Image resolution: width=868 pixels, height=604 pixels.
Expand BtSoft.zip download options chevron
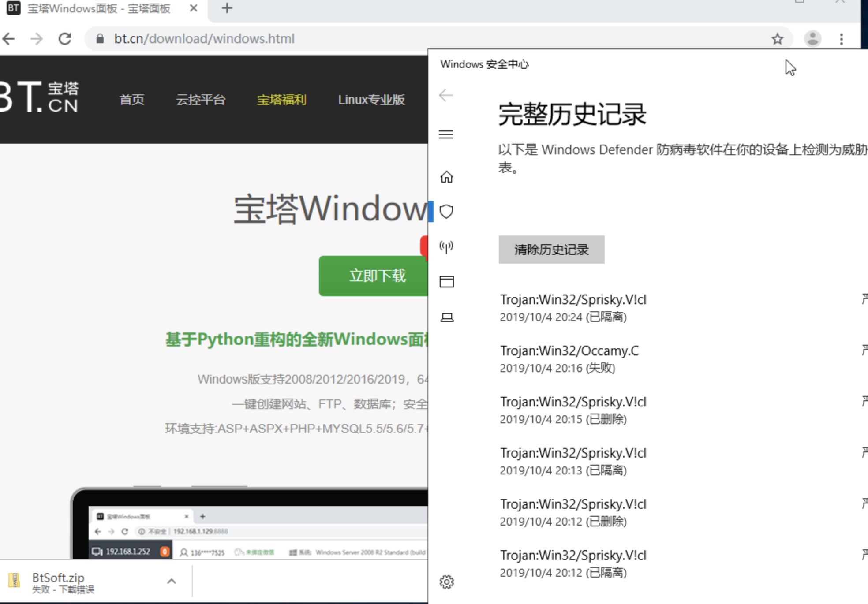(172, 582)
